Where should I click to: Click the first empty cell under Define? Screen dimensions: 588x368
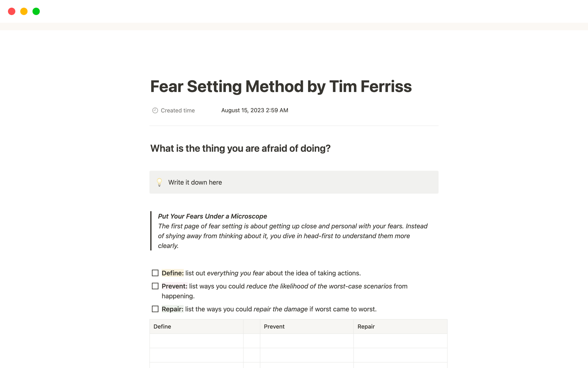196,341
